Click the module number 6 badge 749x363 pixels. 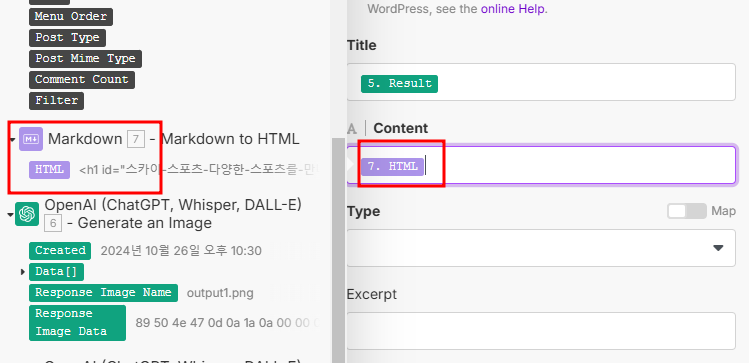pyautogui.click(x=53, y=223)
